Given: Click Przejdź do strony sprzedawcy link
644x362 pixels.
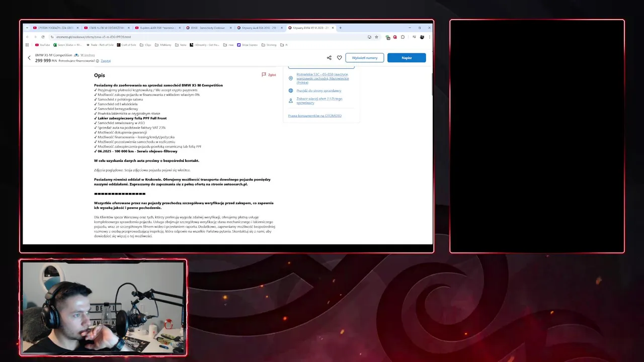Looking at the screenshot, I should 319,90.
